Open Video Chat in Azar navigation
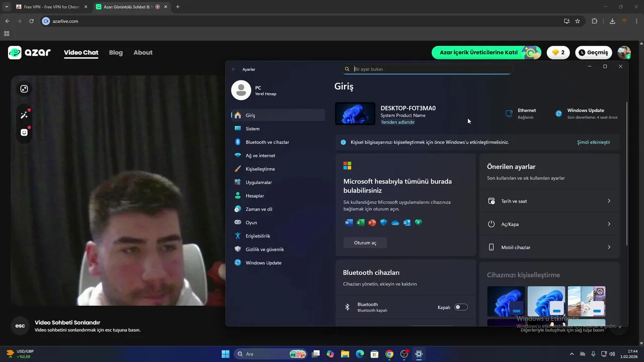 (x=81, y=52)
